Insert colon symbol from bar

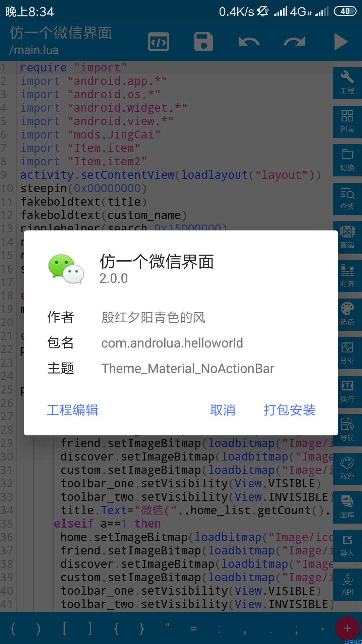point(219,628)
